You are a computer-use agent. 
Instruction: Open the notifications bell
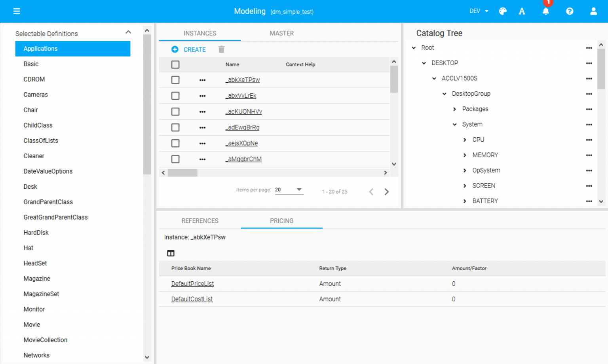click(x=545, y=11)
